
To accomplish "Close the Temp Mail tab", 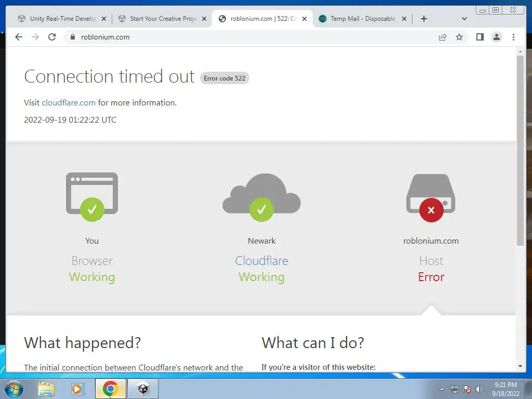I will tap(404, 19).
